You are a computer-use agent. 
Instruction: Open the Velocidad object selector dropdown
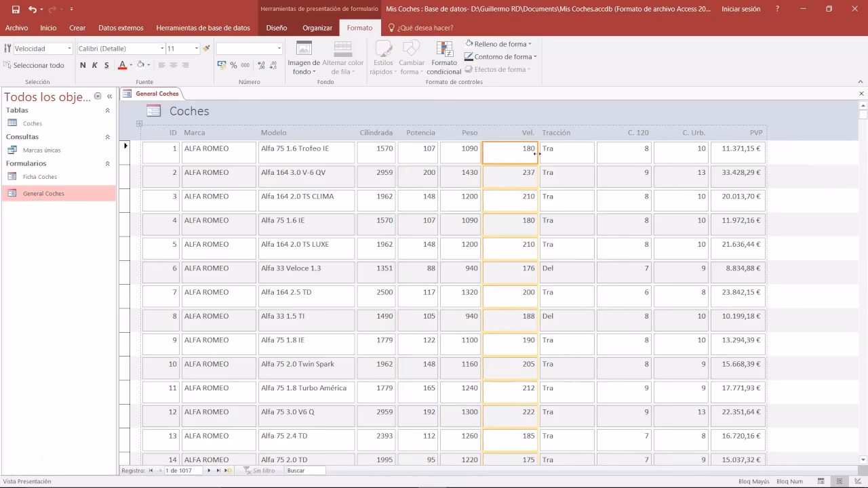point(69,49)
